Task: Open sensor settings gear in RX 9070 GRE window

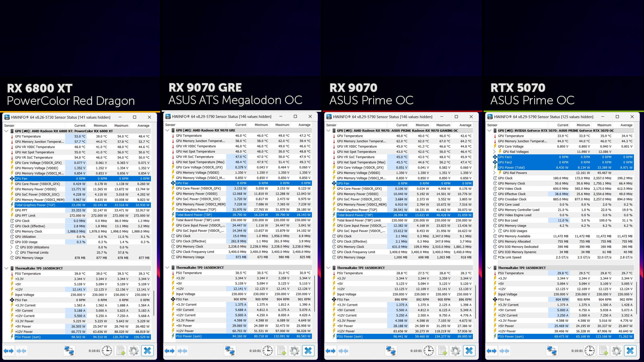Action: 294,350
